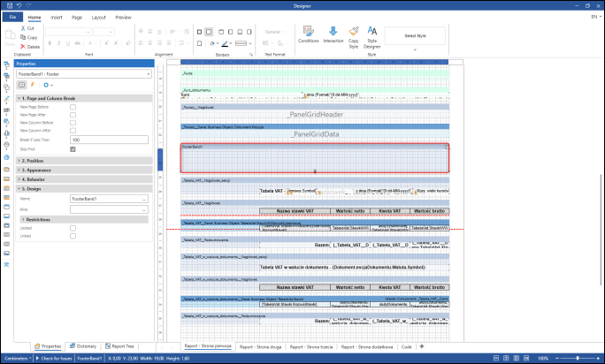This screenshot has width=605, height=364.
Task: Click the Interaction icon
Action: [x=333, y=32]
